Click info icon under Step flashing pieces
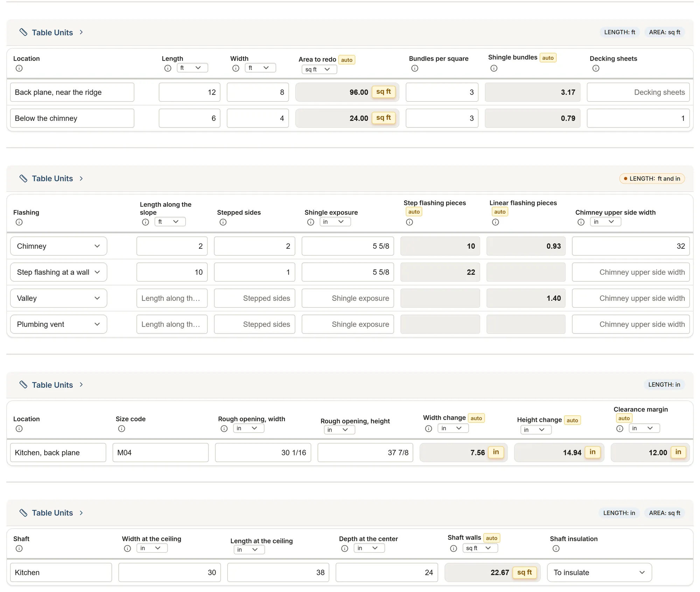Viewport: 700px width, 592px height. tap(409, 222)
